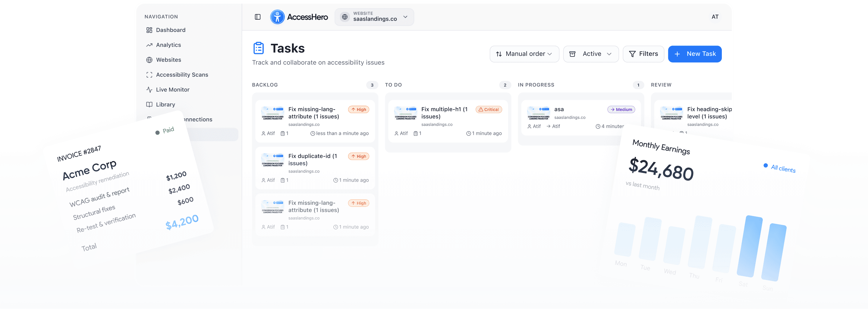
Task: Open the Filters button
Action: pyautogui.click(x=643, y=54)
